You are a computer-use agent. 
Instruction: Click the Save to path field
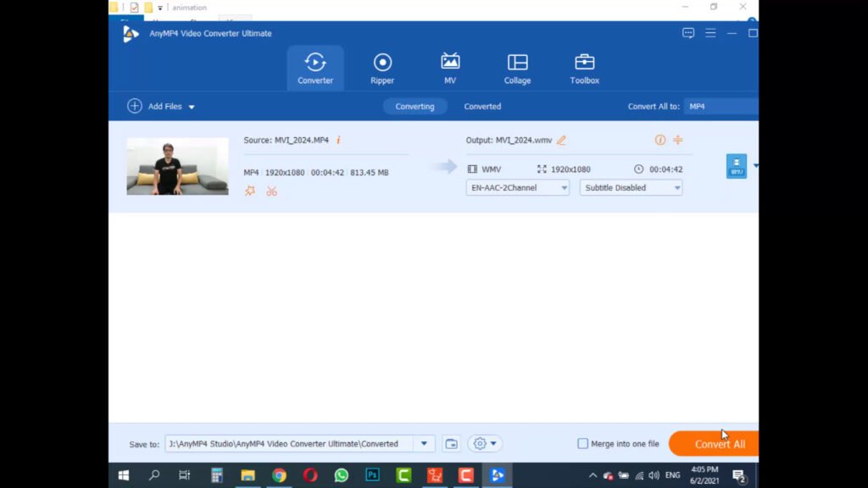coord(289,444)
